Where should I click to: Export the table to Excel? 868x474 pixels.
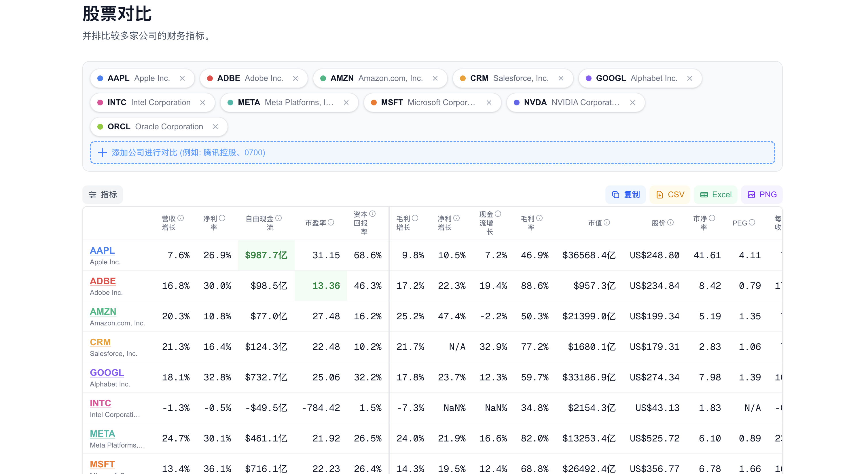[x=716, y=194]
